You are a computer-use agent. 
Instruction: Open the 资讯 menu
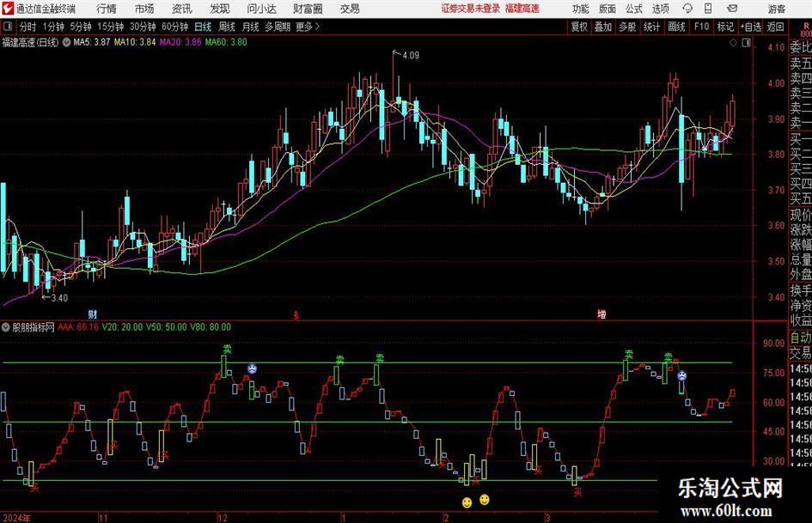pos(182,9)
